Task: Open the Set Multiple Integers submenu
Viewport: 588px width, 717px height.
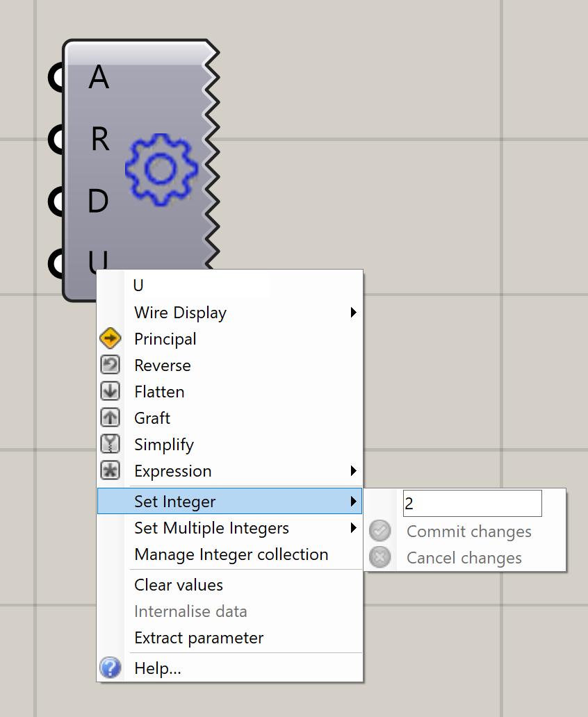Action: click(211, 528)
